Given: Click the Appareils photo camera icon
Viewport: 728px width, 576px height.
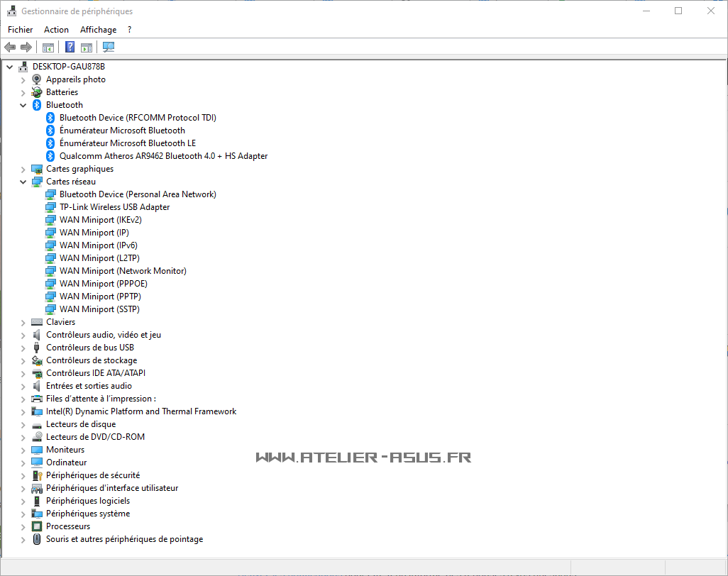Looking at the screenshot, I should (37, 79).
